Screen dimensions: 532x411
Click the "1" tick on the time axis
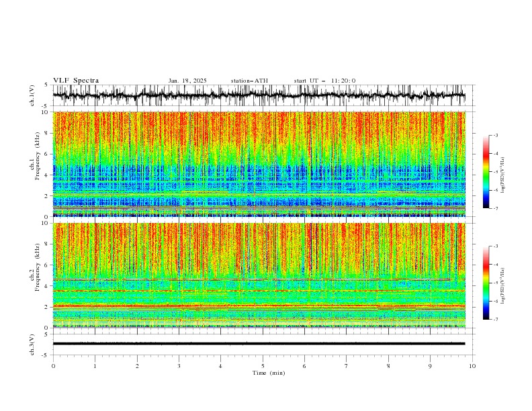point(95,366)
